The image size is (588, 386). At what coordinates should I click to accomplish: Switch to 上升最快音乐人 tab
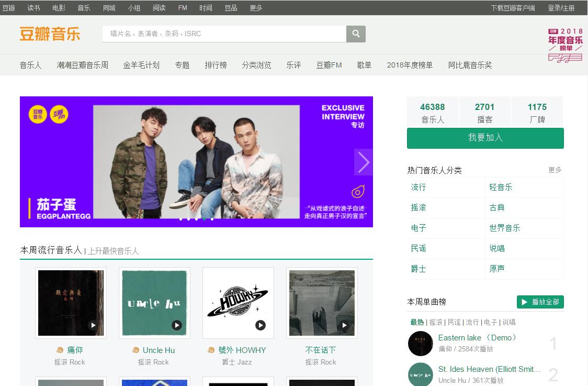[x=113, y=251]
